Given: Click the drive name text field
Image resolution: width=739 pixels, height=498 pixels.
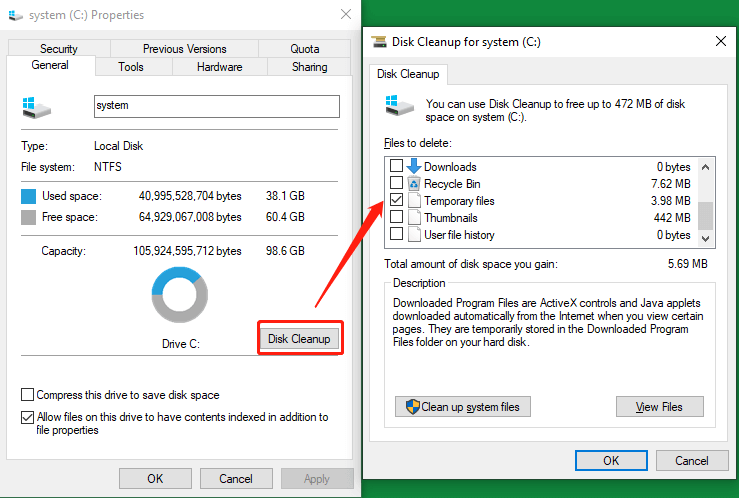Looking at the screenshot, I should 216,106.
